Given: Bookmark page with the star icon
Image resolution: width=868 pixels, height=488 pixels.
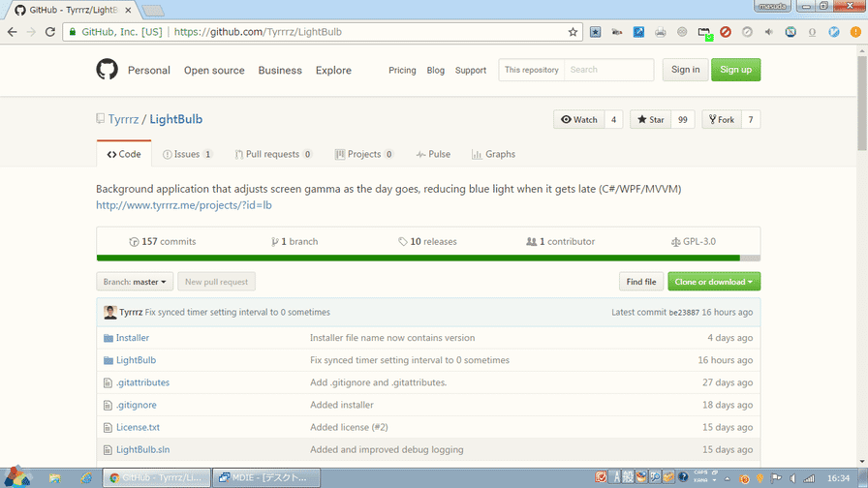Looking at the screenshot, I should click(x=573, y=32).
